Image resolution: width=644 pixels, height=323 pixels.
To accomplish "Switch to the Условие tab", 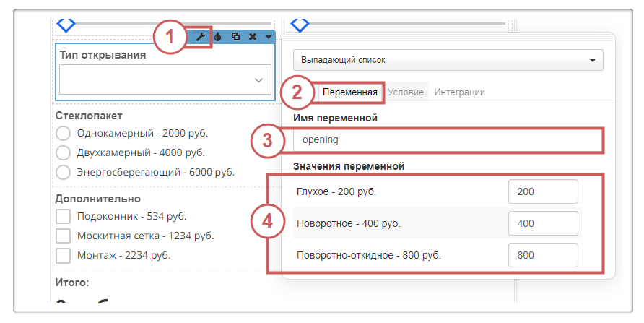I will [405, 92].
